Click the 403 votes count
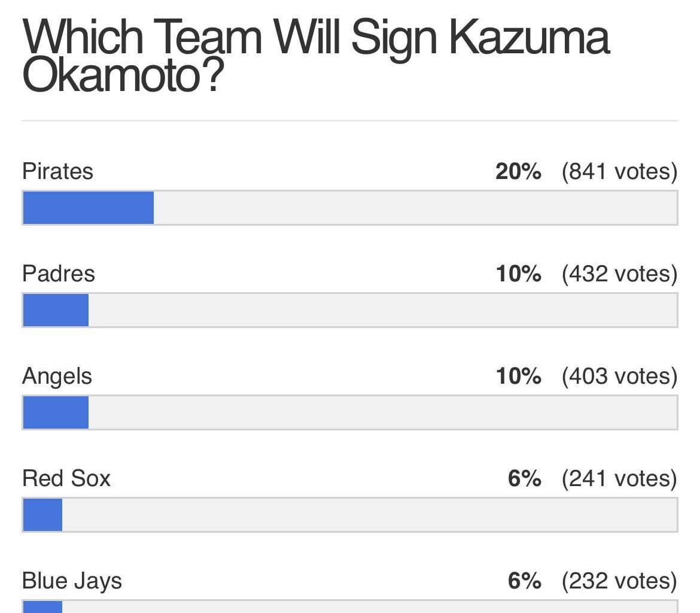 (x=619, y=376)
